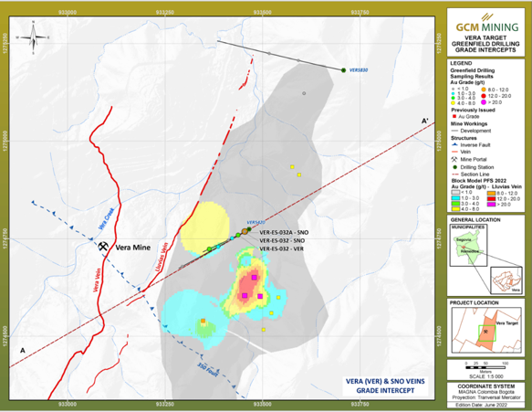Select the VER-ES-032A - SNO label

coord(284,233)
